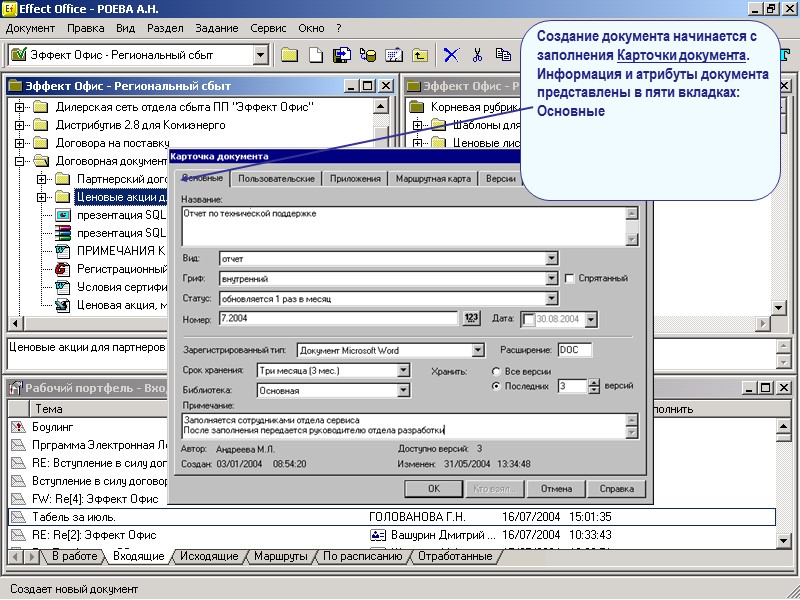This screenshot has height=600, width=800.
Task: Click the copy toolbar icon
Action: coord(504,55)
